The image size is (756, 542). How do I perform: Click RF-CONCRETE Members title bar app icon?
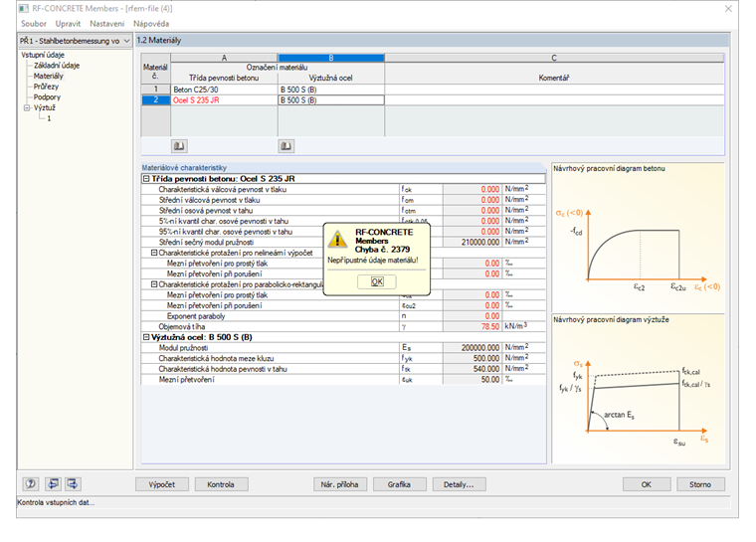24,8
